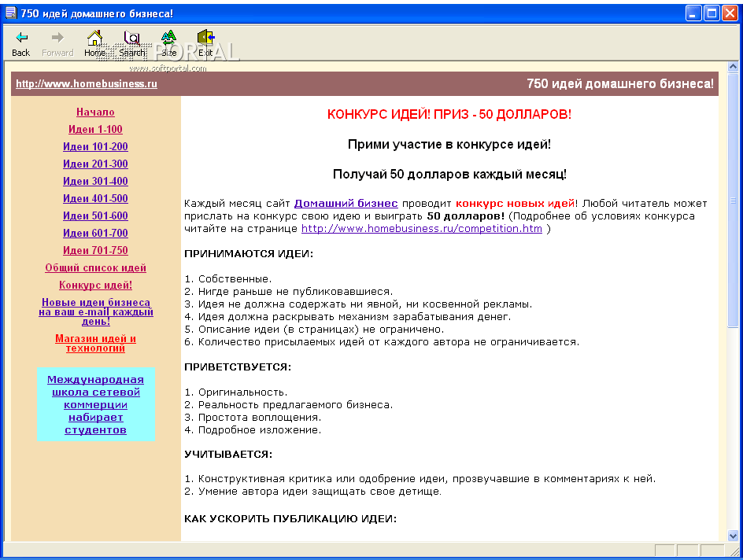The image size is (743, 560).
Task: Open Идеи 401-500 section
Action: 95,198
